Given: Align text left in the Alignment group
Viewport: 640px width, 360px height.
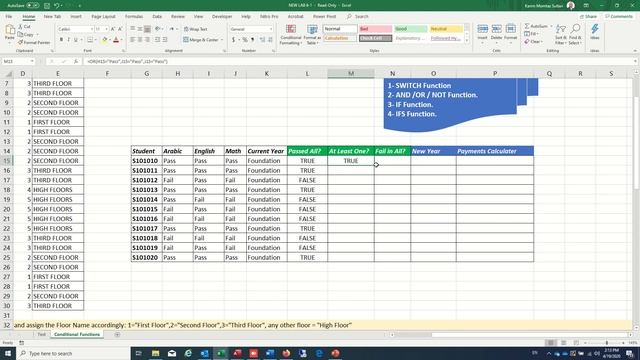Looking at the screenshot, I should point(133,40).
